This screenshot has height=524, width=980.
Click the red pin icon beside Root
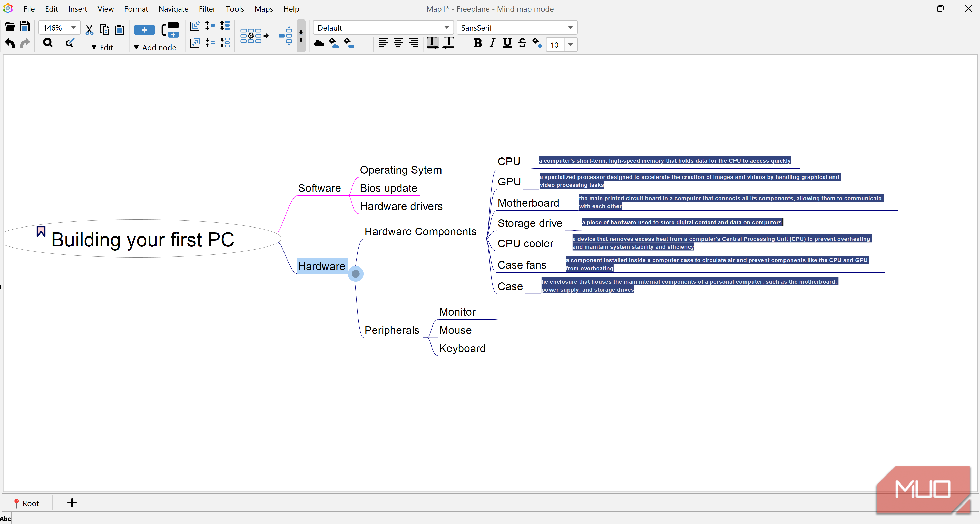click(16, 503)
